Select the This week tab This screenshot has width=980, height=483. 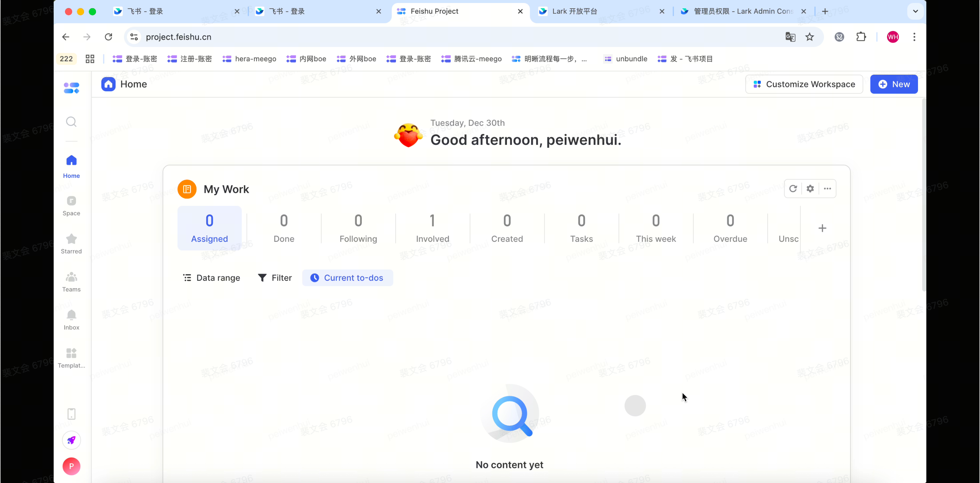point(656,228)
